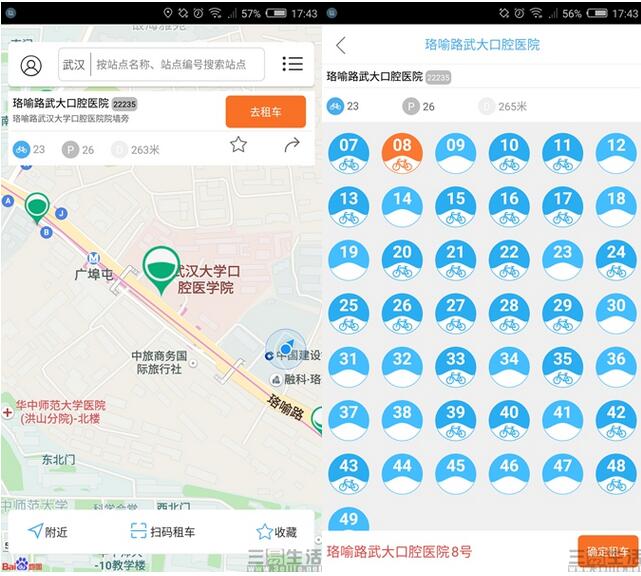Tap map marker J
The height and width of the screenshot is (576, 641).
(61, 213)
